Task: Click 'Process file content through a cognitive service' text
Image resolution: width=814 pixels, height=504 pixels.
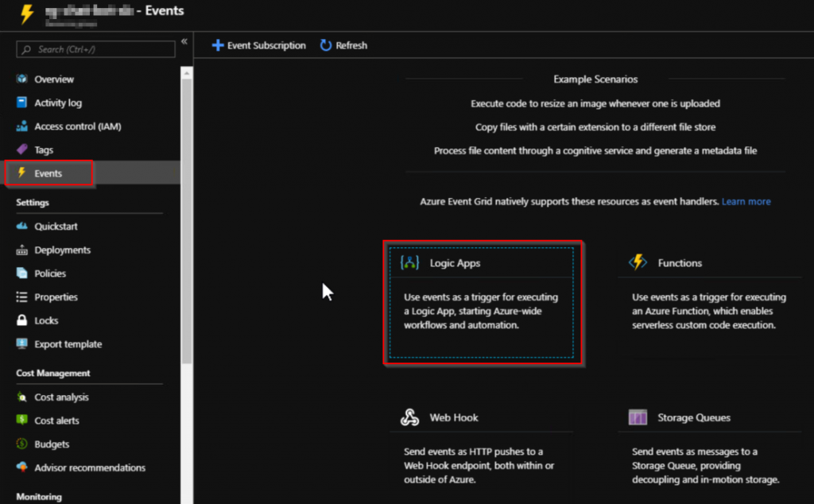Action: click(x=595, y=150)
